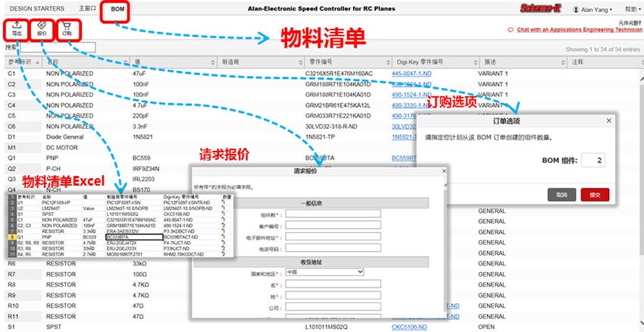Open Digi-Key link 490-3335-1-ND in row C4

(x=411, y=105)
